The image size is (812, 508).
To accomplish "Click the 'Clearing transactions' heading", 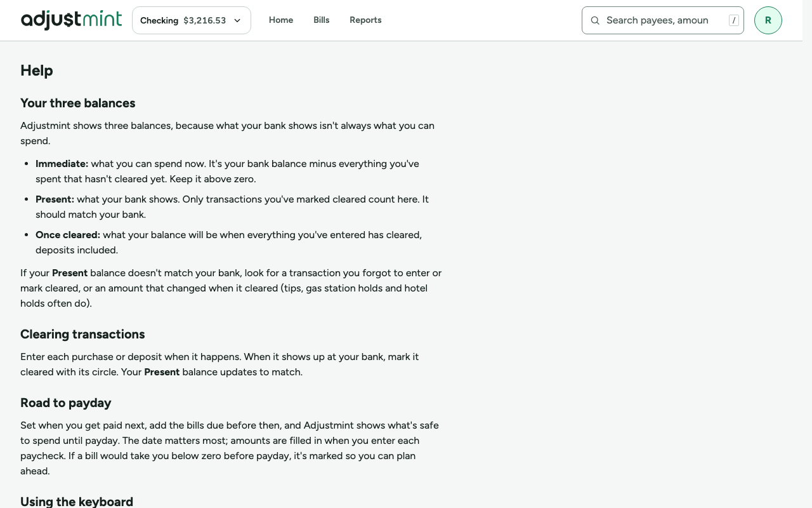I will (82, 334).
